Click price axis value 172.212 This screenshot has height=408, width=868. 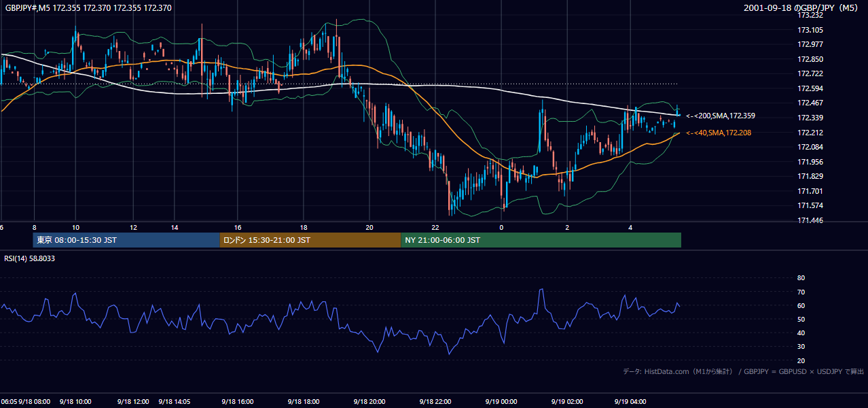pos(810,133)
